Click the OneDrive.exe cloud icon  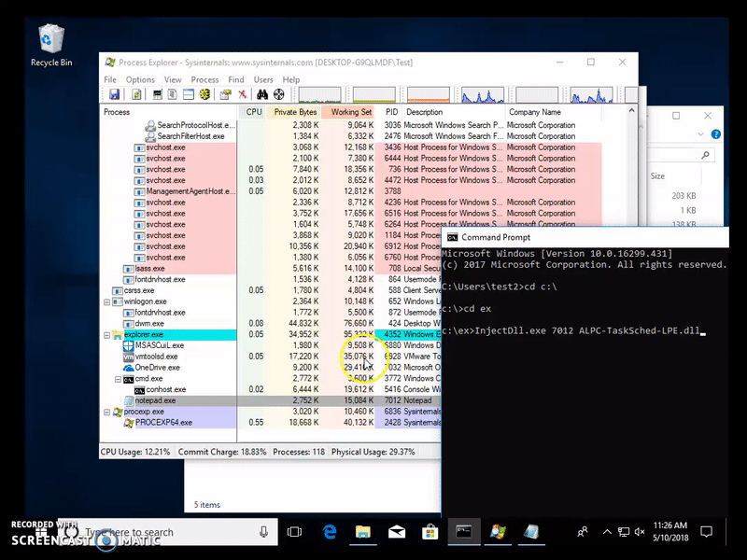pos(129,368)
